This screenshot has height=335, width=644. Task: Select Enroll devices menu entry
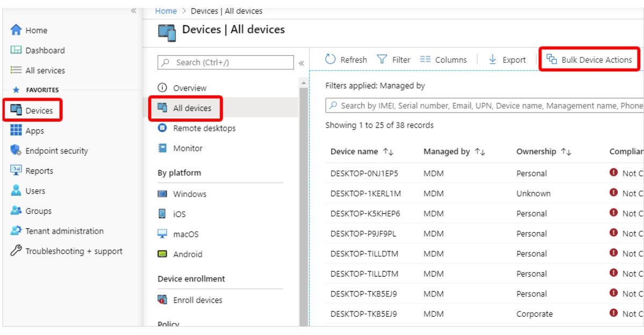point(197,300)
